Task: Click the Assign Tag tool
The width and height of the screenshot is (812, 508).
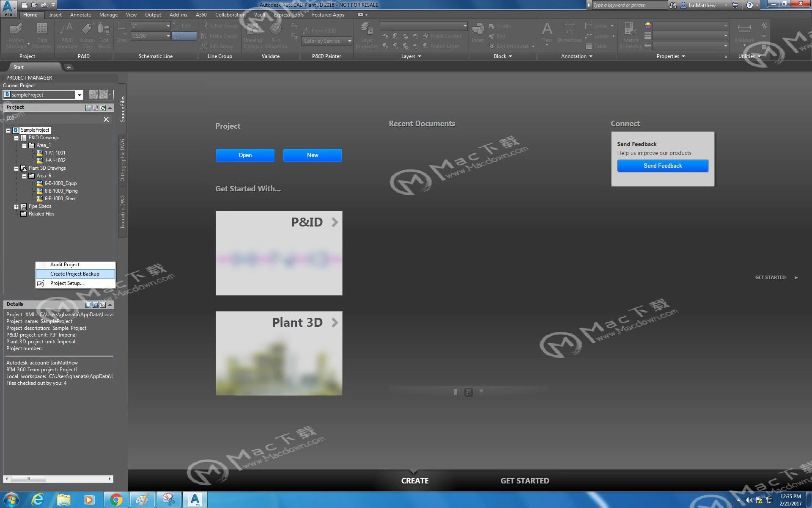Action: tap(87, 36)
